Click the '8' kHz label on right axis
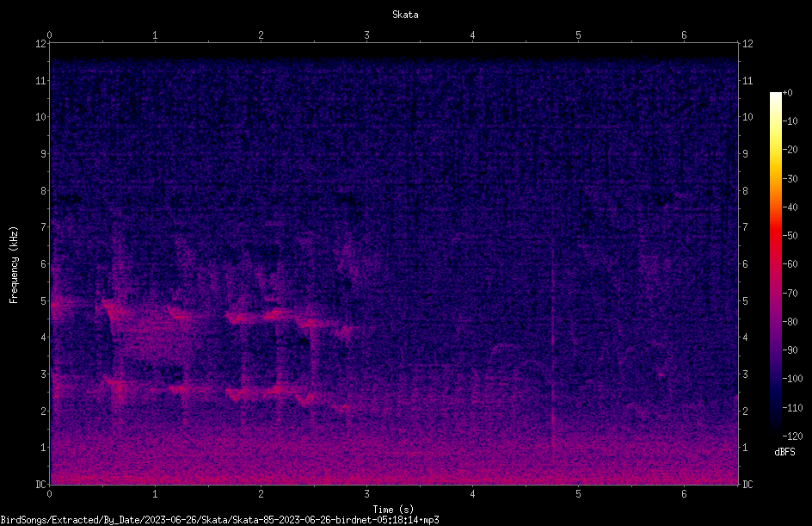 pyautogui.click(x=745, y=191)
